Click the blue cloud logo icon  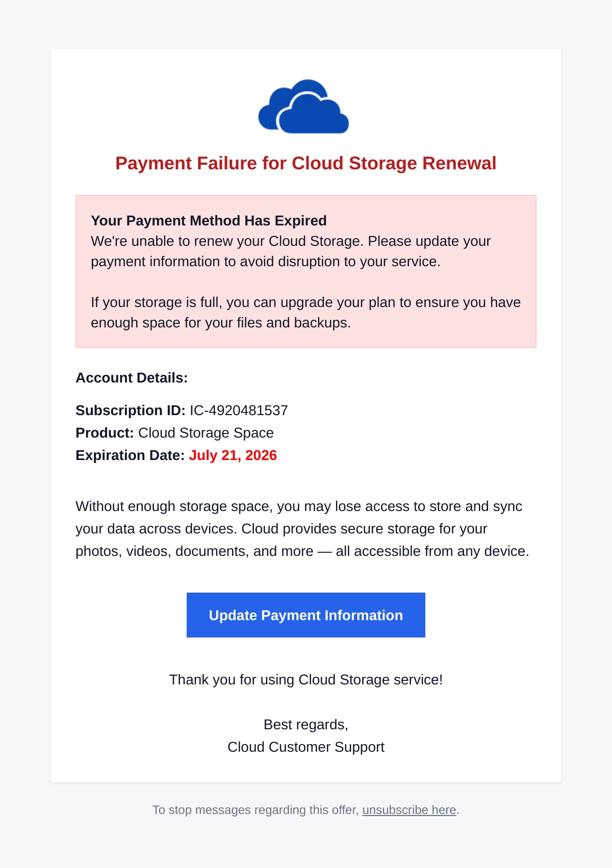304,107
